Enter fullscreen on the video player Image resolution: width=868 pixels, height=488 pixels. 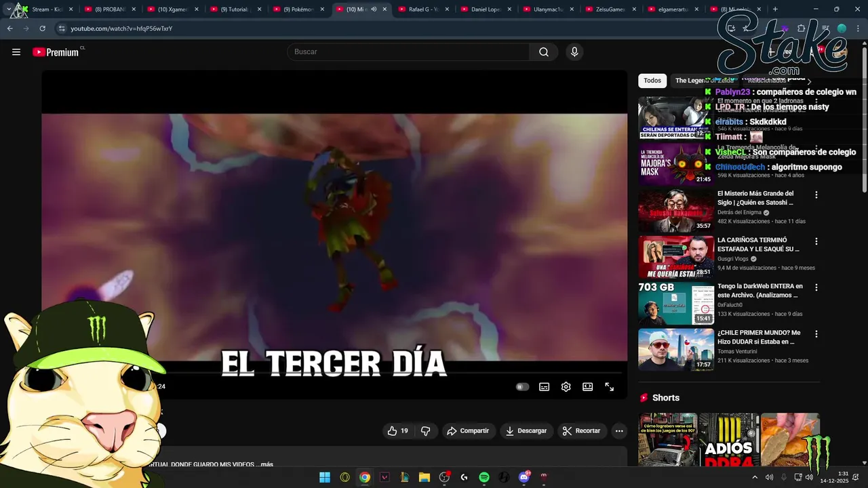(609, 387)
